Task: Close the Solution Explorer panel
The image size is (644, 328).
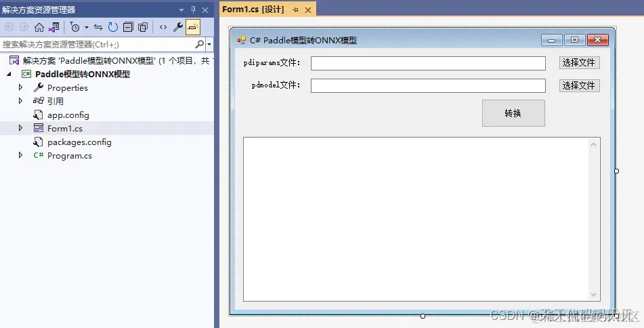Action: 205,10
